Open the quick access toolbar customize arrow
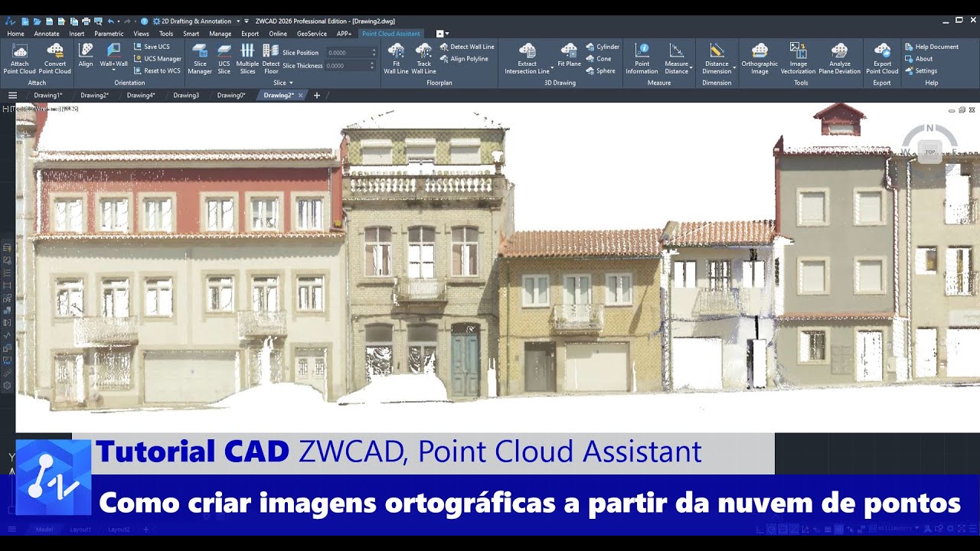Image resolution: width=980 pixels, height=551 pixels. click(x=247, y=21)
